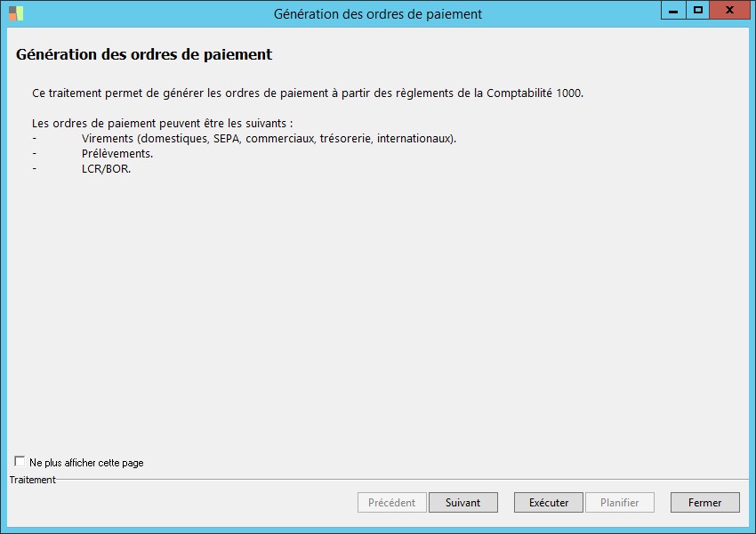Go to the next step with Suivant
This screenshot has width=756, height=534.
pos(462,503)
